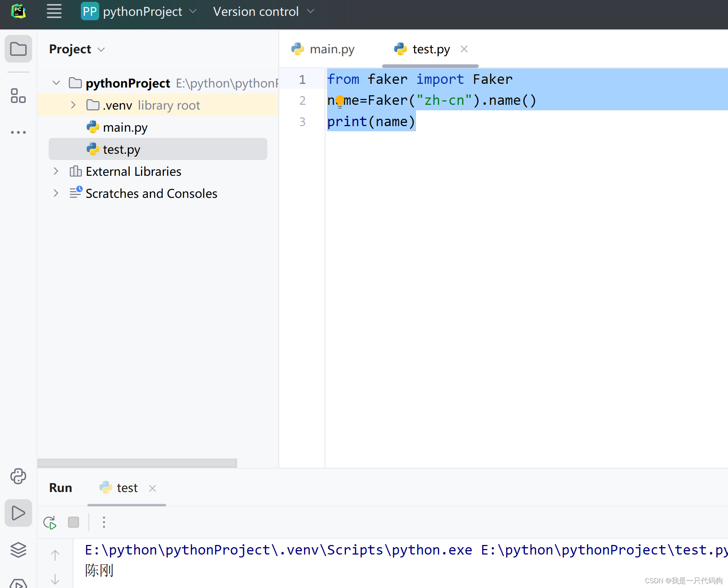Click the More tool windows ellipsis icon
This screenshot has height=588, width=728.
[18, 132]
